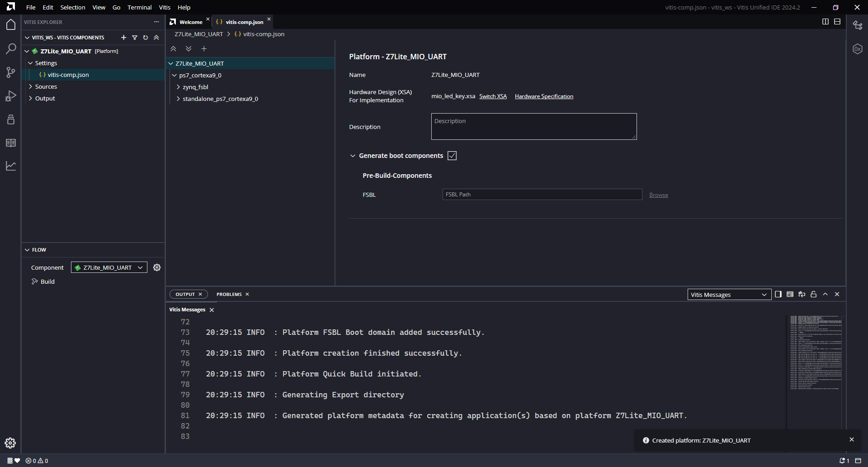This screenshot has width=868, height=467.
Task: Collapse all platform tree nodes in the editor
Action: [x=173, y=48]
